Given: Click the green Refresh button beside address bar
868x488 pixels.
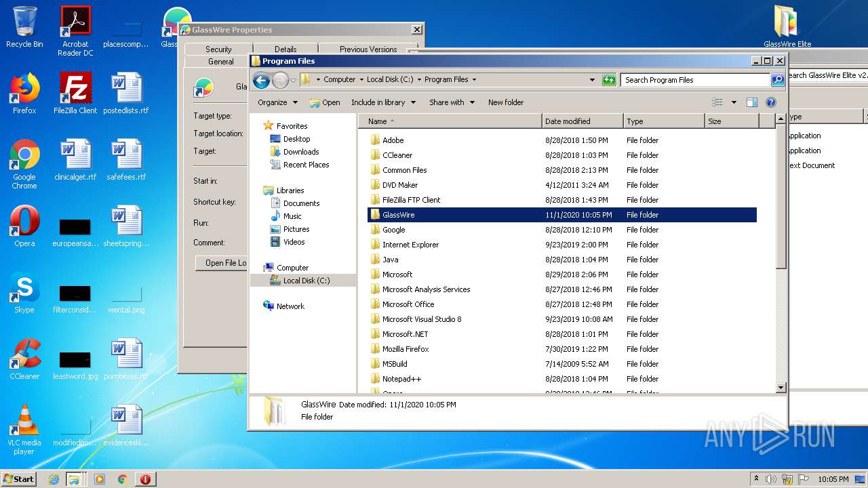Looking at the screenshot, I should (x=609, y=80).
